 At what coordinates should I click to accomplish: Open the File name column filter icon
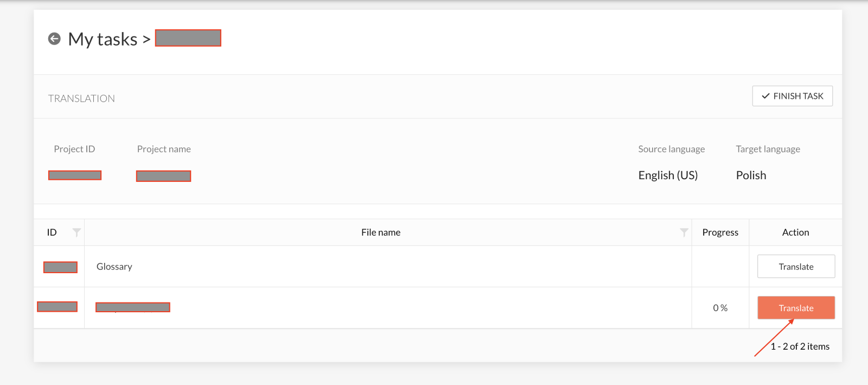click(x=684, y=232)
